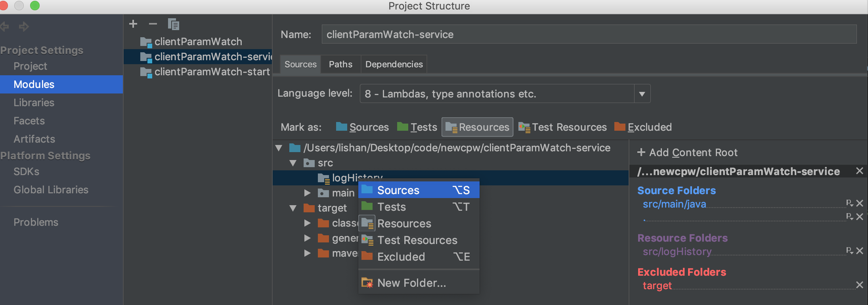The width and height of the screenshot is (868, 305).
Task: Remove the src/main/java source folder
Action: [x=860, y=203]
